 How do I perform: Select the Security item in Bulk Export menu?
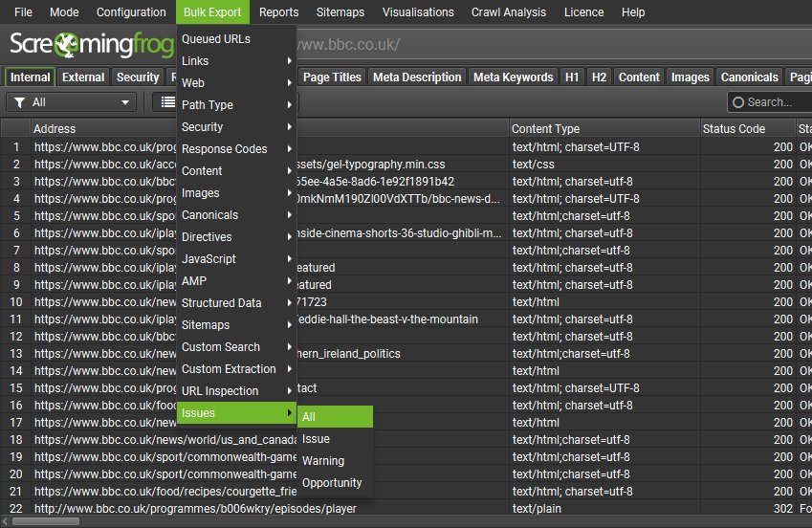tap(236, 127)
